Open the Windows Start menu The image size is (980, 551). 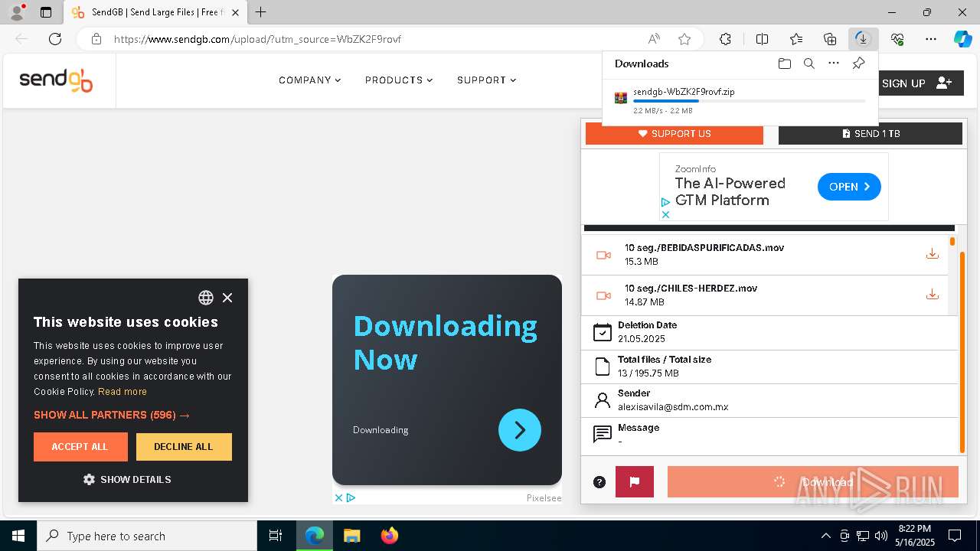pos(18,536)
